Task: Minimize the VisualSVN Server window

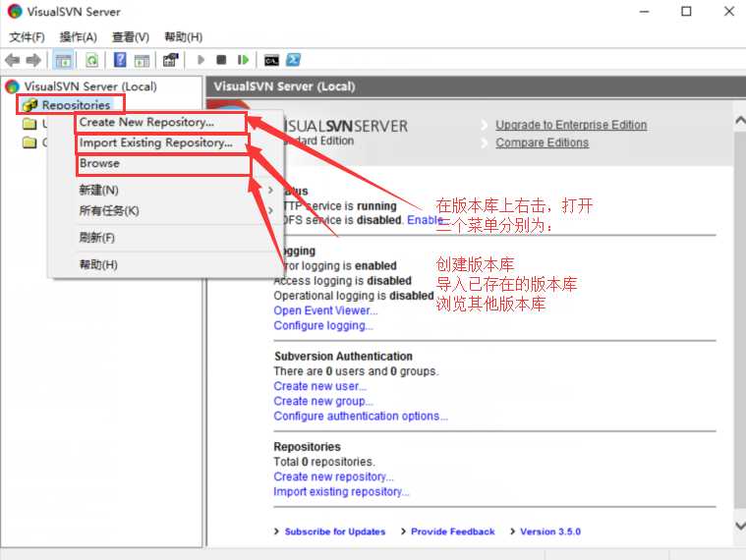Action: (644, 11)
